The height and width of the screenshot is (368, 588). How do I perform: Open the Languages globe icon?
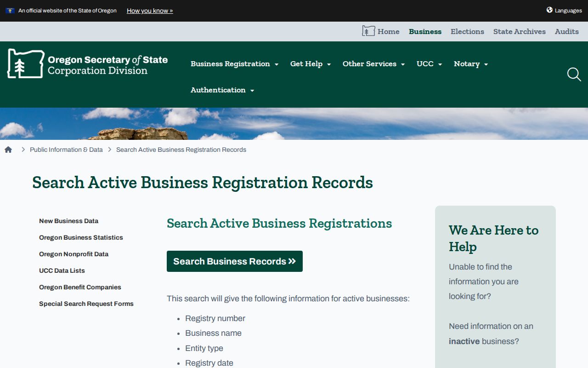tap(549, 10)
